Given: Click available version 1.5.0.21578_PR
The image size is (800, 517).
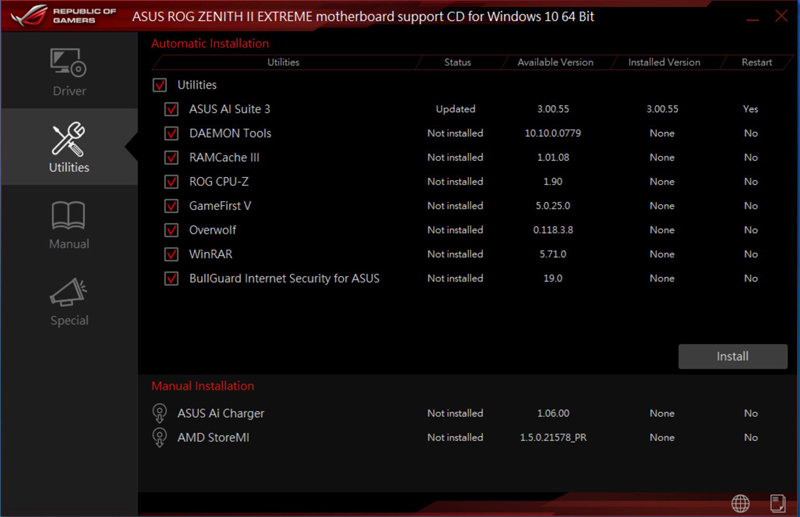Looking at the screenshot, I should pyautogui.click(x=553, y=437).
